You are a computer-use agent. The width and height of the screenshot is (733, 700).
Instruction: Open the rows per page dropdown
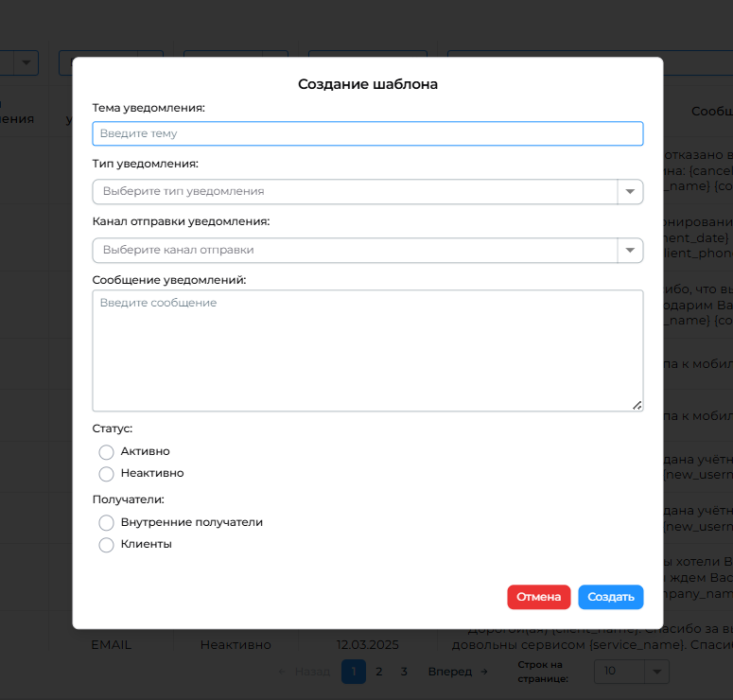click(631, 671)
